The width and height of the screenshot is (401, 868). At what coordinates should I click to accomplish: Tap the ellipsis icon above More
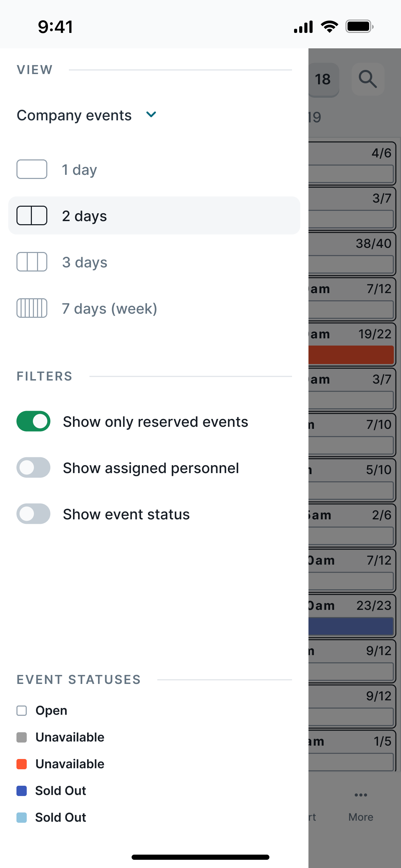pos(360,795)
